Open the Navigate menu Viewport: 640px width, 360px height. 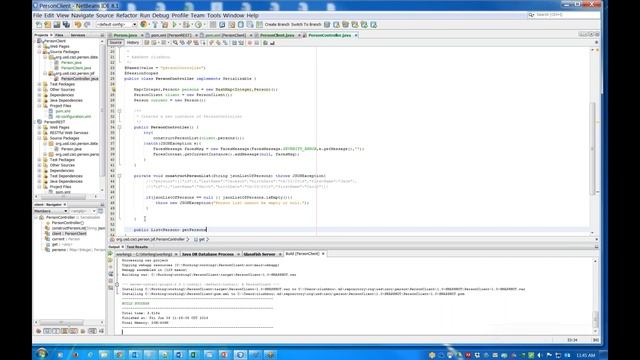pyautogui.click(x=82, y=16)
